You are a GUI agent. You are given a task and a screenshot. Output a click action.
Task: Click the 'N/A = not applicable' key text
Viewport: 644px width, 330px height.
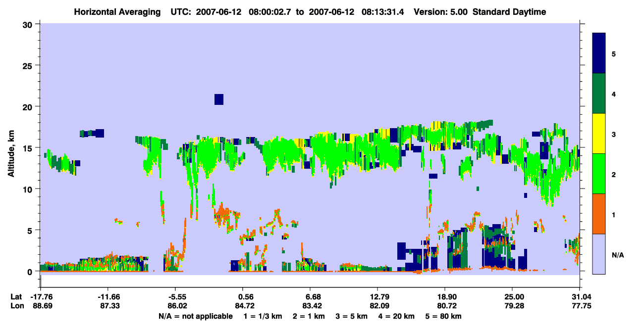coord(195,316)
